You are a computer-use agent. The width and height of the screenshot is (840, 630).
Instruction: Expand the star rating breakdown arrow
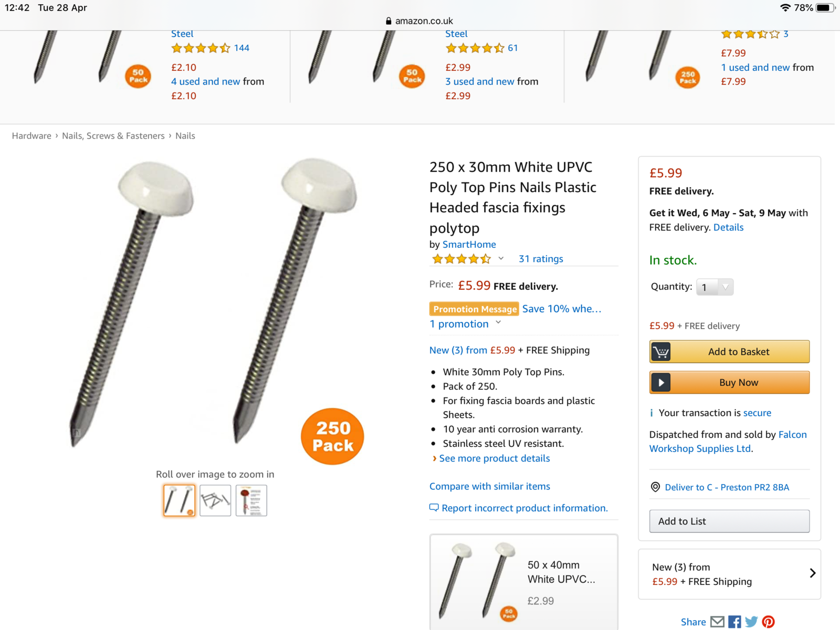coord(501,258)
